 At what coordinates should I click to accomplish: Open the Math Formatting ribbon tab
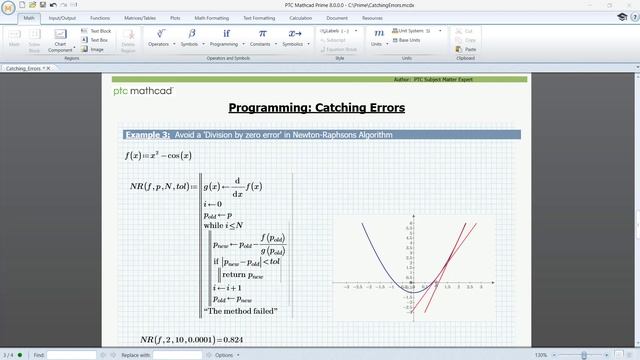tap(211, 18)
